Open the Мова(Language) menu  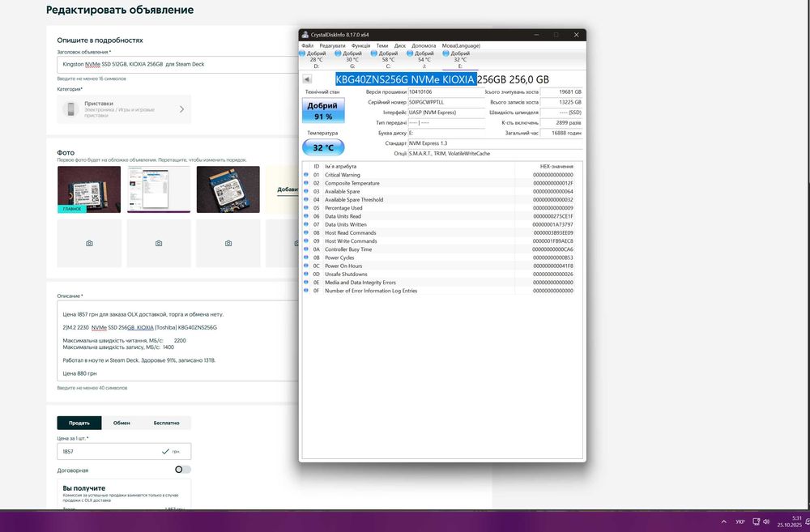[461, 45]
